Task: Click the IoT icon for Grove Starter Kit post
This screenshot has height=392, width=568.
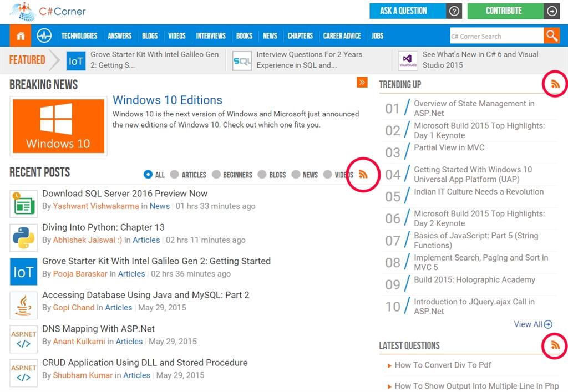Action: (x=23, y=272)
